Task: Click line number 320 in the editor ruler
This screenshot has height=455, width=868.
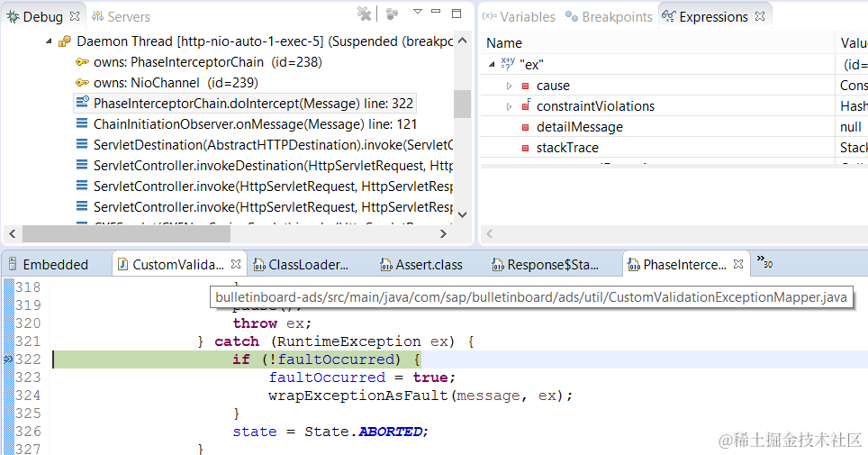Action: click(28, 323)
